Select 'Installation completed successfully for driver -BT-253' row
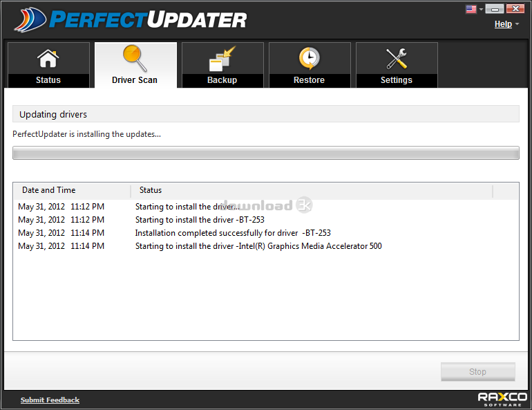This screenshot has width=532, height=410. click(x=266, y=233)
